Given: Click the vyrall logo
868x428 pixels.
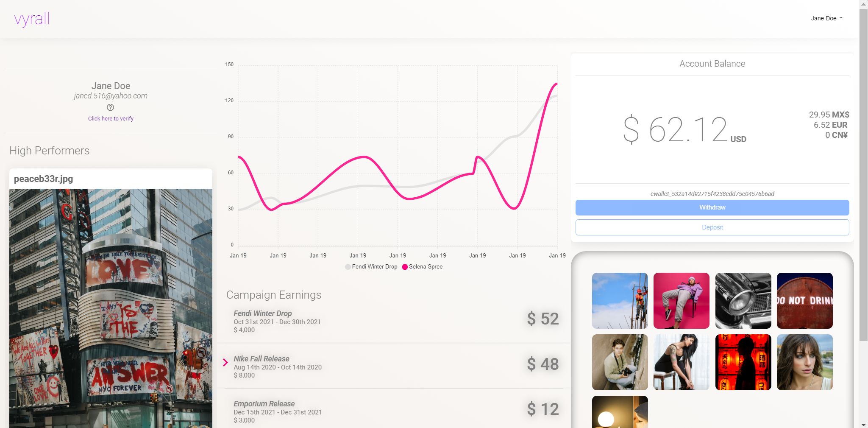Looking at the screenshot, I should coord(32,19).
